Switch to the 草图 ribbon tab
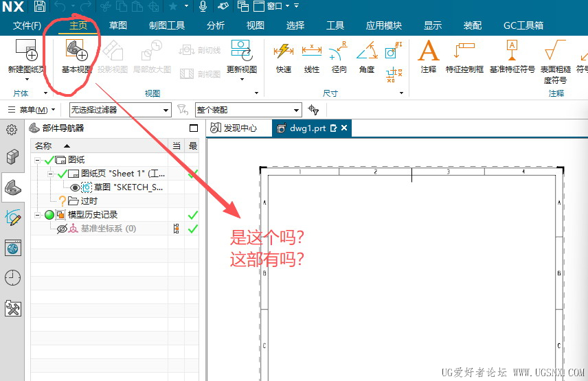The image size is (588, 381). pyautogui.click(x=117, y=25)
